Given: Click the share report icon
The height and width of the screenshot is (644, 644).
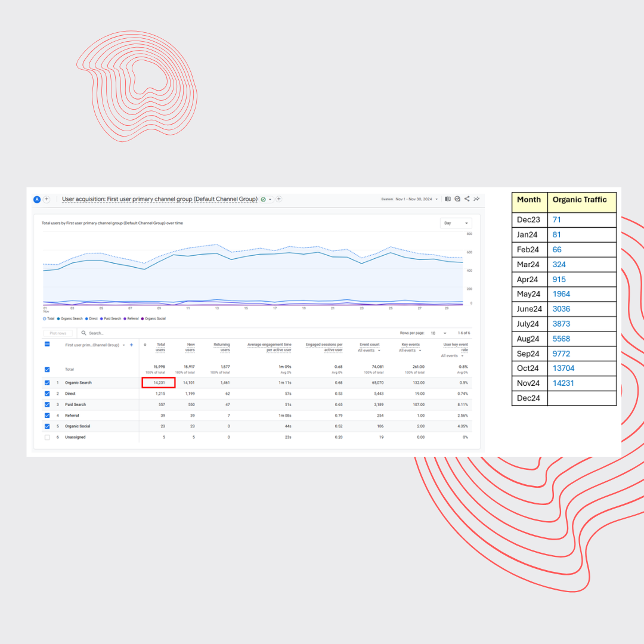Looking at the screenshot, I should click(x=467, y=199).
